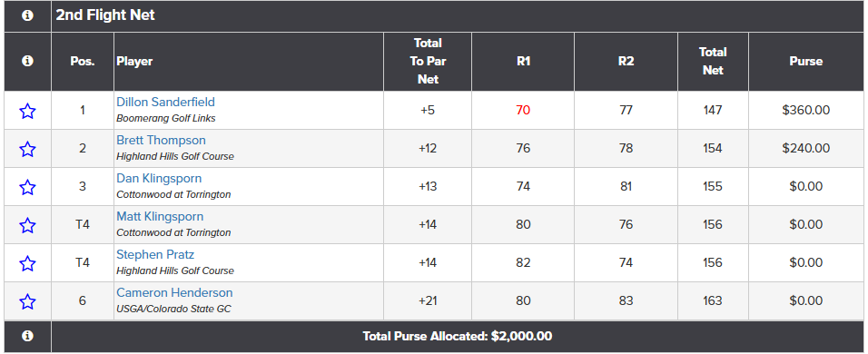
Task: Click star icon next to Stephen Pratz
Action: point(27,263)
